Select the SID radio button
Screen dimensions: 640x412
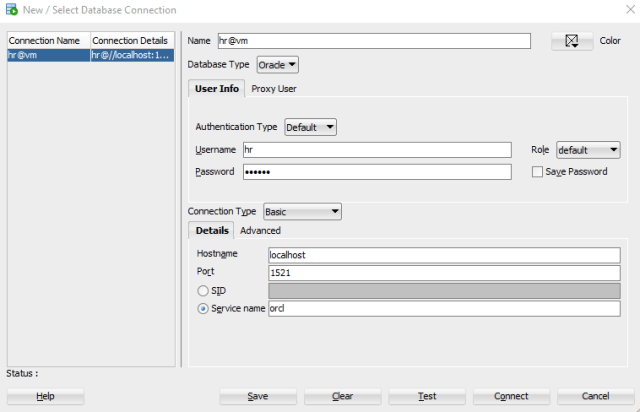tap(203, 290)
